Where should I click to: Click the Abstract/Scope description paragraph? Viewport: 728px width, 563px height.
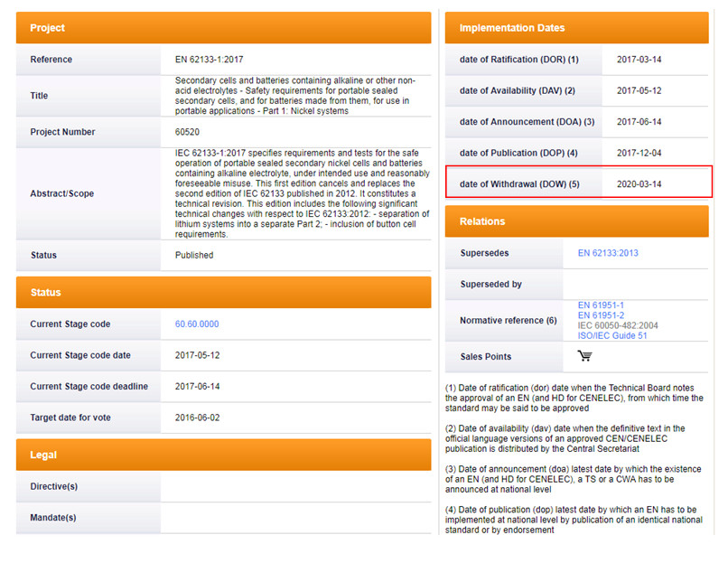point(294,193)
